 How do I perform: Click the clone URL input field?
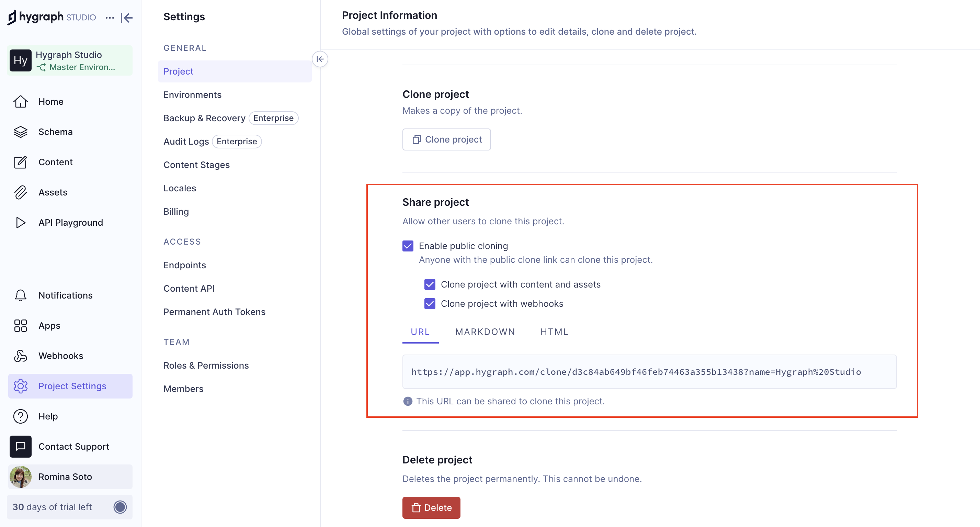(650, 371)
